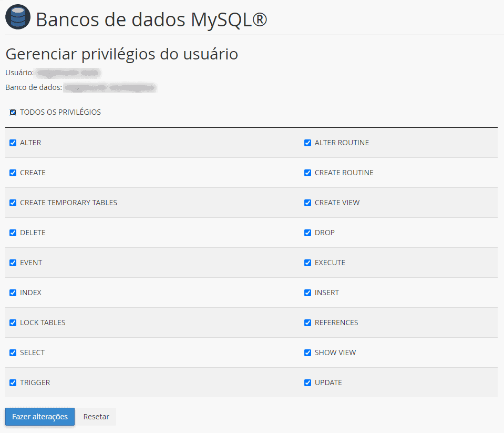Image resolution: width=504 pixels, height=433 pixels.
Task: Disable the ALTER privilege
Action: click(x=13, y=143)
